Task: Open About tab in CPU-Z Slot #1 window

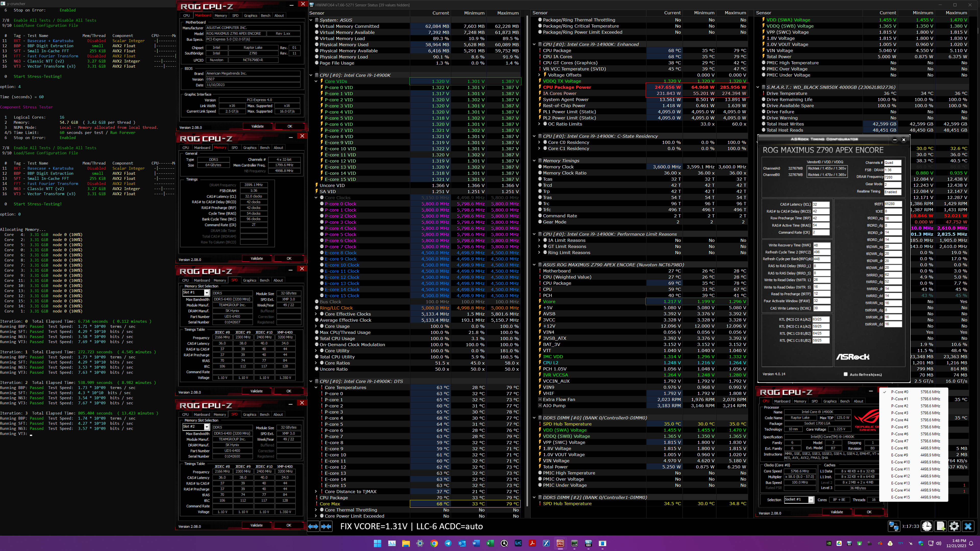Action: 278,280
